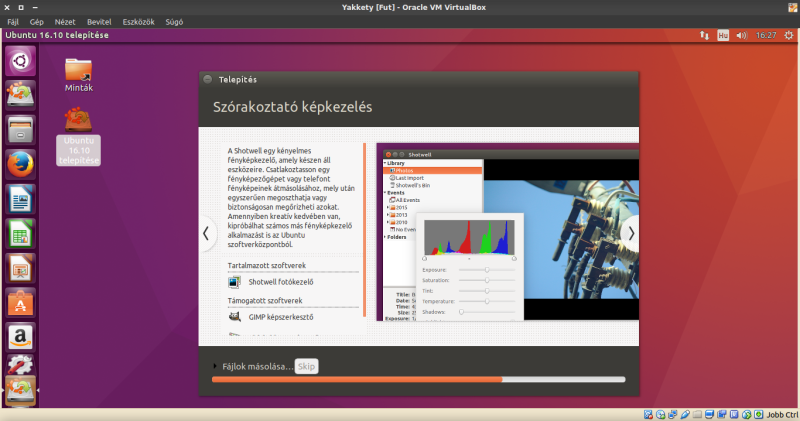This screenshot has height=421, width=800.
Task: Open the Minták folder on desktop
Action: [78, 70]
